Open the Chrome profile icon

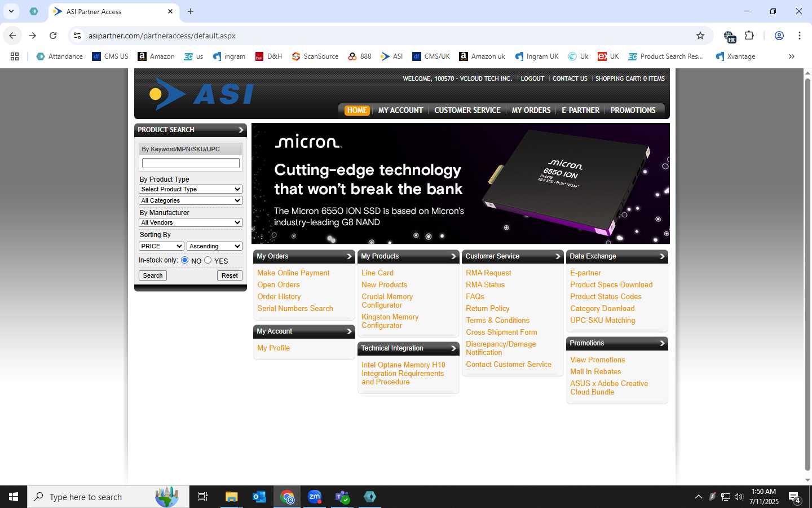(779, 36)
